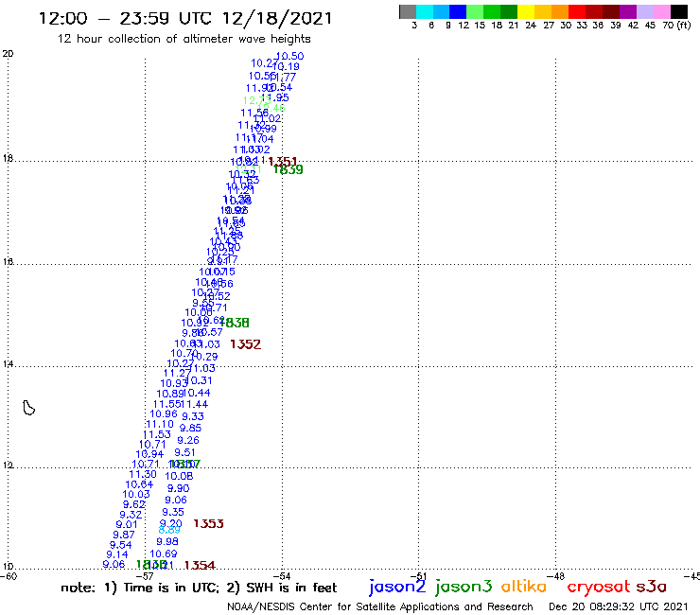This screenshot has height=615, width=700.
Task: Click the wave height value '9.87'
Action: point(124,535)
